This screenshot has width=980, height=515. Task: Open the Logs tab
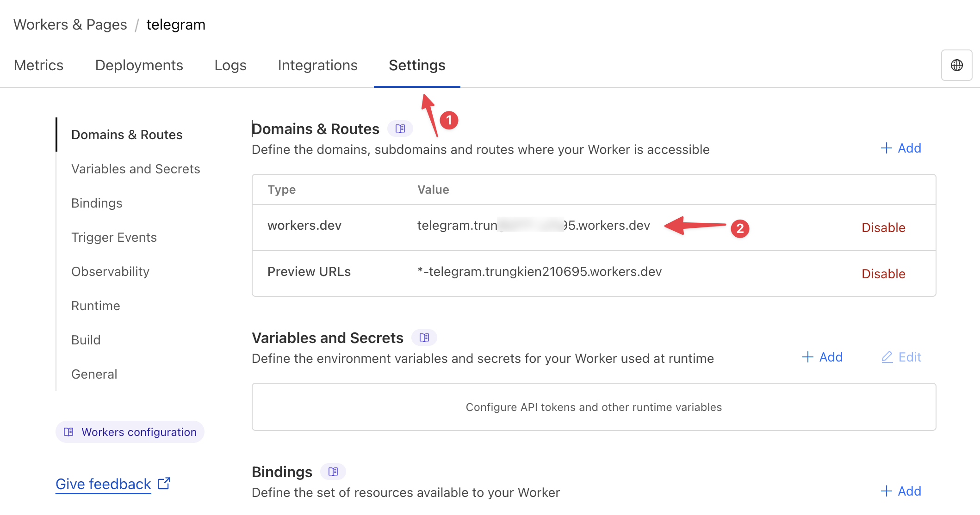click(230, 65)
